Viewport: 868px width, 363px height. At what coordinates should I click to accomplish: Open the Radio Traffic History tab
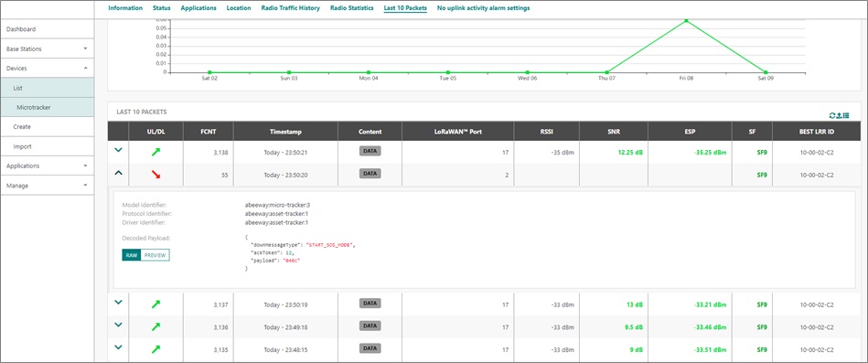tap(291, 8)
